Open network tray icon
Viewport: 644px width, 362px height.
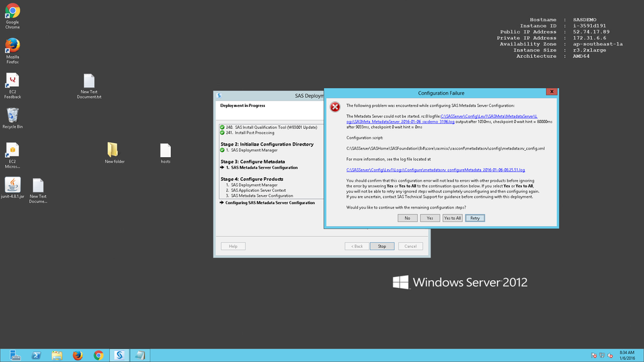tap(601, 356)
